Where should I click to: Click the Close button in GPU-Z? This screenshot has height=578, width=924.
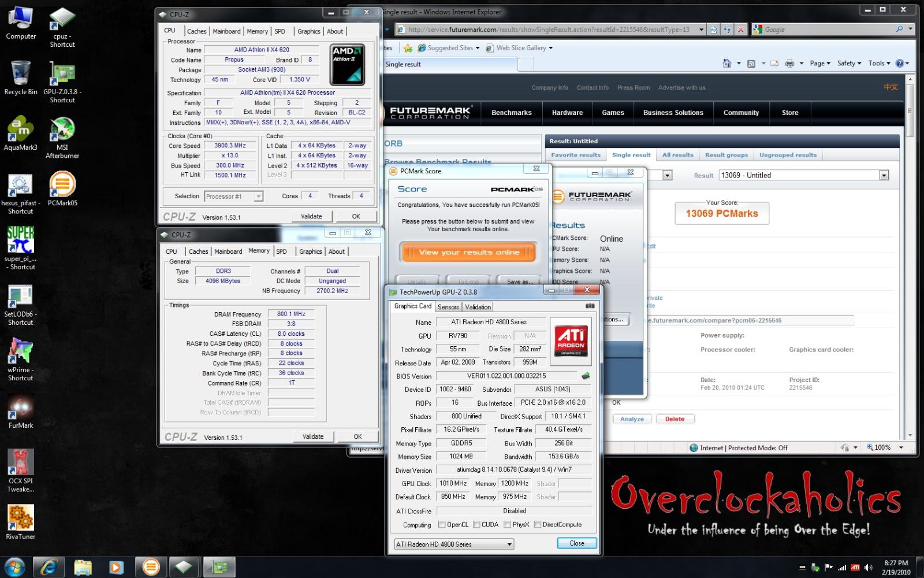[x=577, y=543]
